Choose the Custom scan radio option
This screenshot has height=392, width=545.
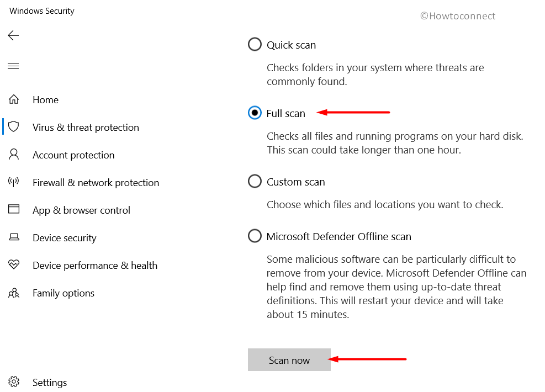(255, 182)
